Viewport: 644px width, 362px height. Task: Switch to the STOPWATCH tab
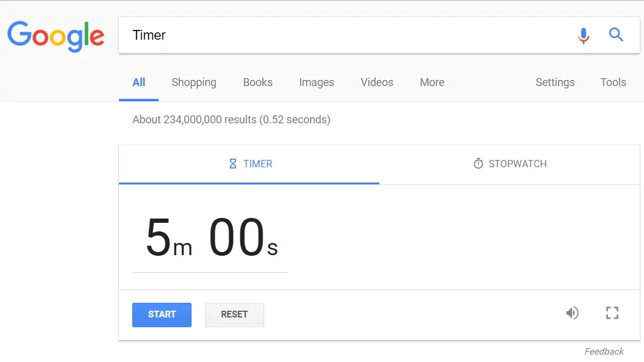pos(510,164)
